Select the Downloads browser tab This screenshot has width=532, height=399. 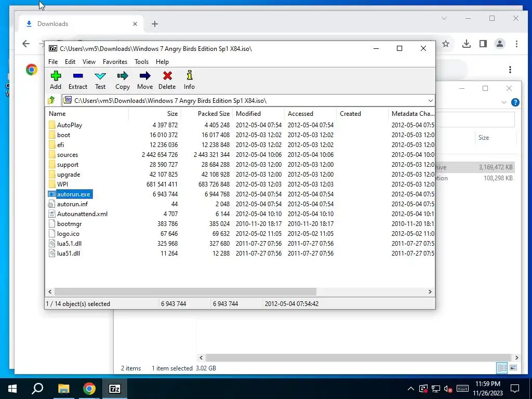(x=82, y=24)
